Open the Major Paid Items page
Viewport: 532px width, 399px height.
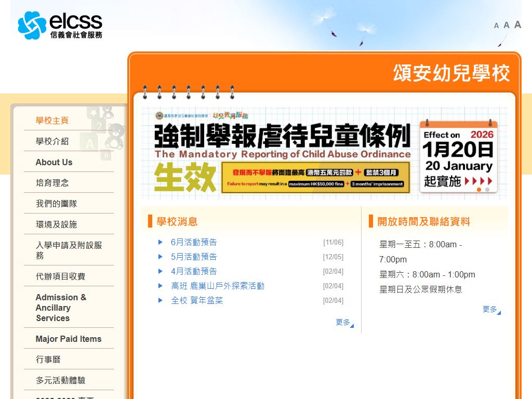coord(69,339)
